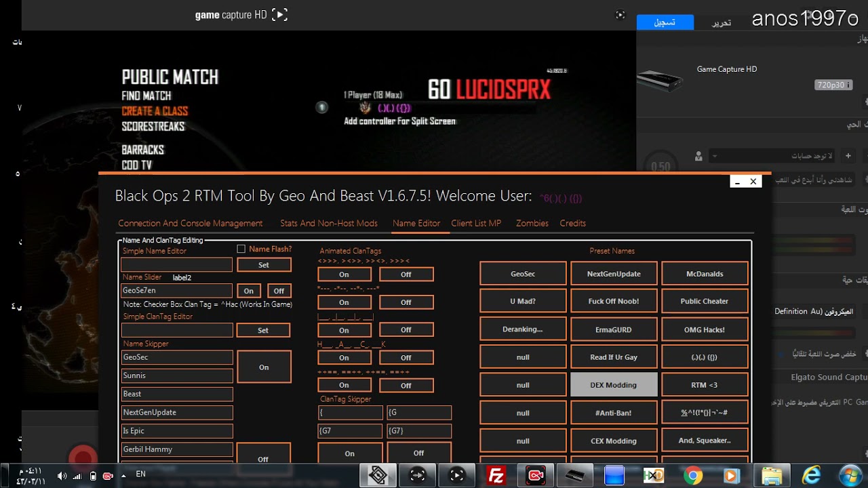The image size is (868, 488).
Task: Click the Simple ClanTag Editor field
Action: pyautogui.click(x=177, y=329)
